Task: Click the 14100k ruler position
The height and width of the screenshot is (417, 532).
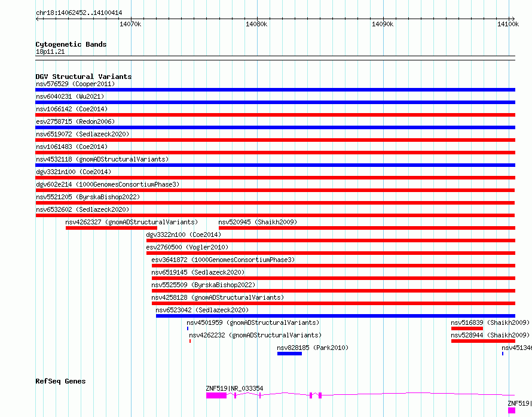Action: 508,24
